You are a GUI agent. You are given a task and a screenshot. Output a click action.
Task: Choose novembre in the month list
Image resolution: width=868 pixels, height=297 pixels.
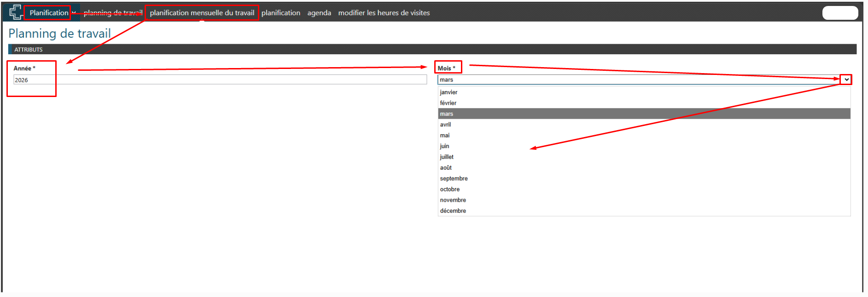point(644,200)
